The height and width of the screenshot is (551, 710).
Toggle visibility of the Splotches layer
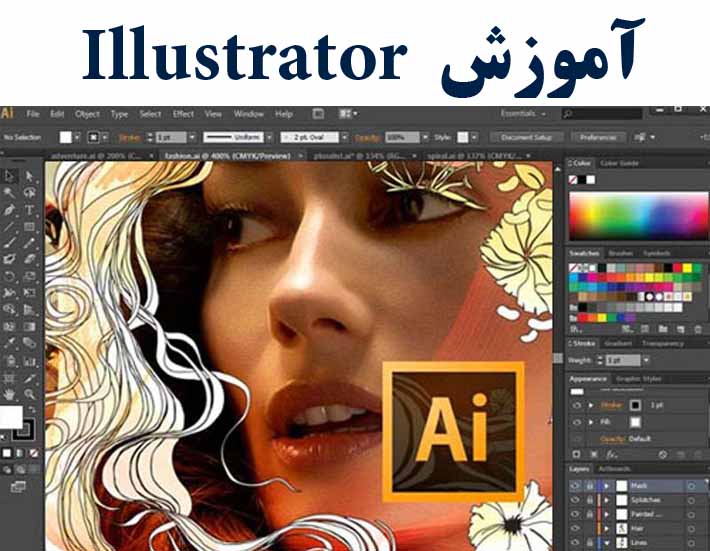click(x=575, y=500)
